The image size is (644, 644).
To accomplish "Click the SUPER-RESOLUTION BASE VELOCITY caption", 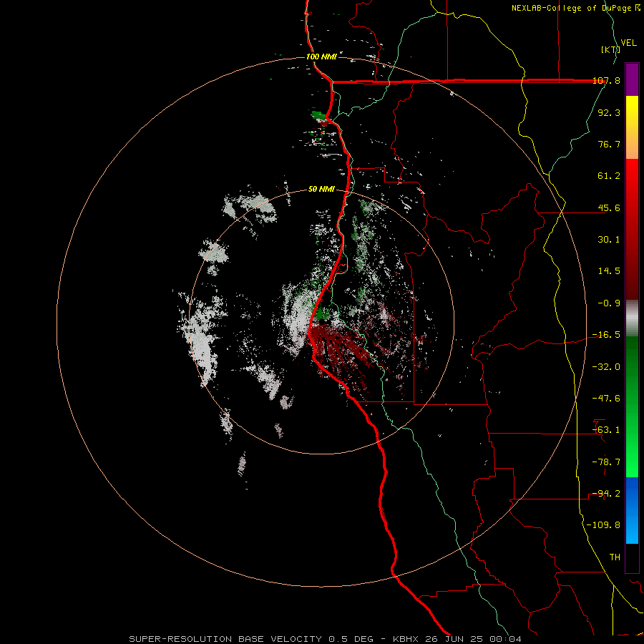I will (326, 639).
